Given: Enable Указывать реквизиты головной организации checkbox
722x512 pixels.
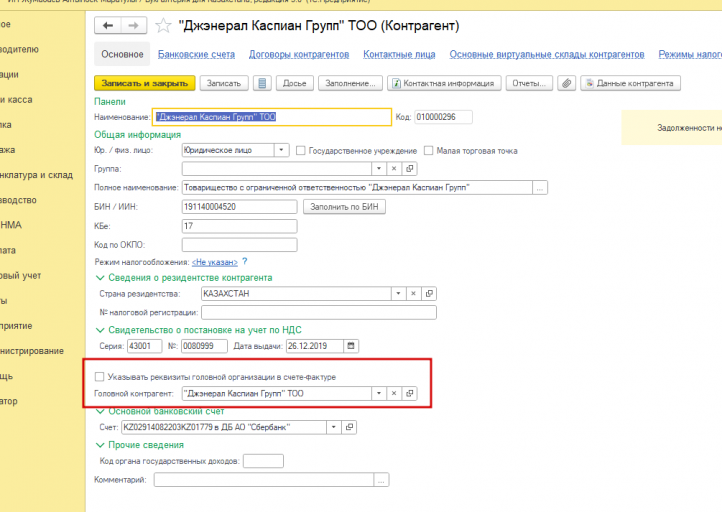Looking at the screenshot, I should [x=99, y=377].
